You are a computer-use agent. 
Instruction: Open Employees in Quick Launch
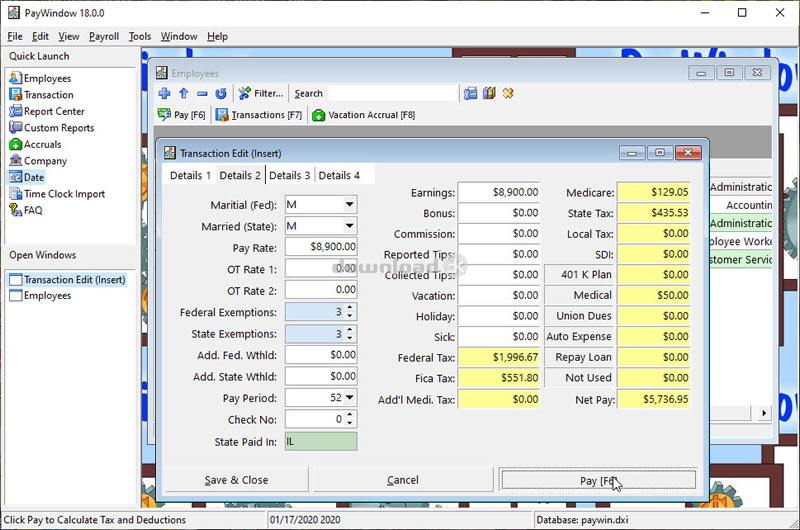pos(40,78)
